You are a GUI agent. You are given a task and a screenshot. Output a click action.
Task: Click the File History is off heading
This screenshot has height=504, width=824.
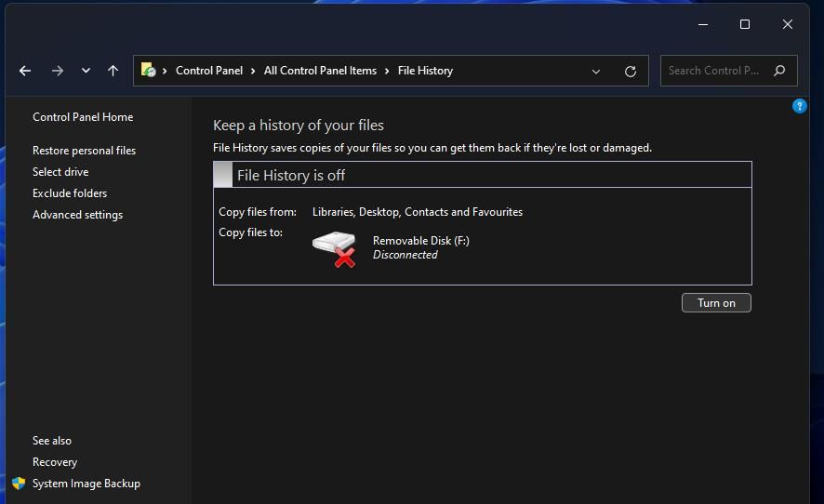[x=290, y=175]
